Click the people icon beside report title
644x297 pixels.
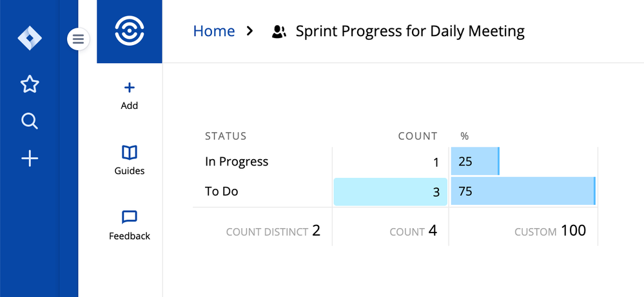279,32
